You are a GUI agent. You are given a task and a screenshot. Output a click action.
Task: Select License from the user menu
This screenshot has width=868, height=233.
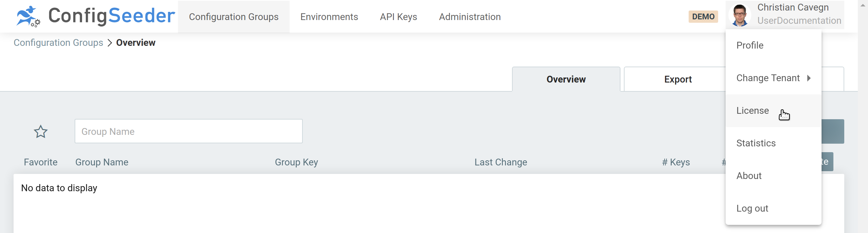pos(753,111)
